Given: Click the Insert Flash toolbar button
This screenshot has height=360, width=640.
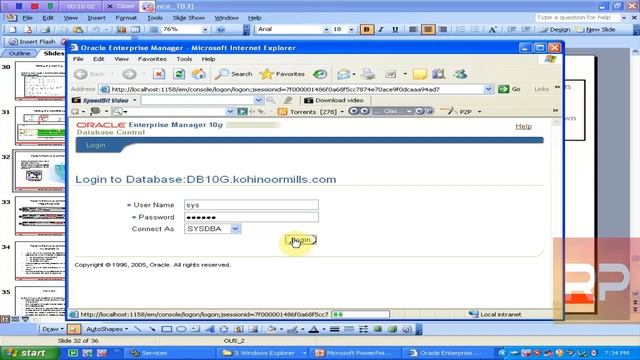Looking at the screenshot, I should click(x=32, y=42).
